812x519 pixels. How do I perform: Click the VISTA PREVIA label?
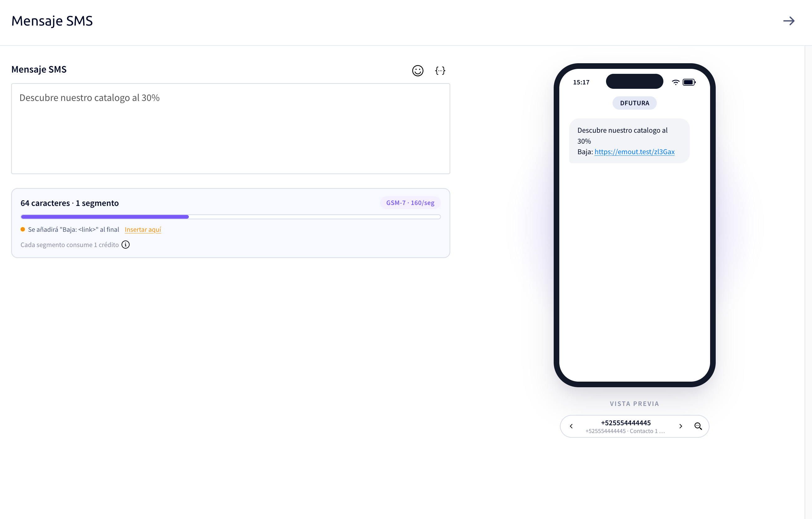point(634,404)
